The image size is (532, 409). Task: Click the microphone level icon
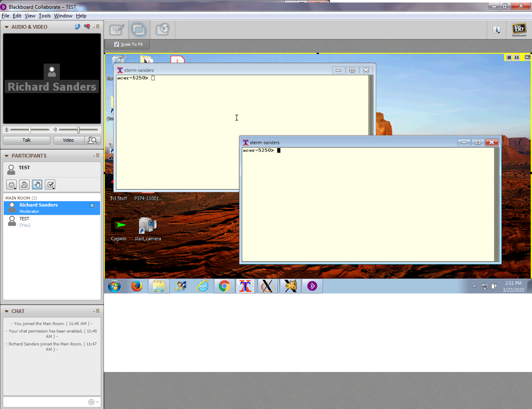tap(7, 130)
